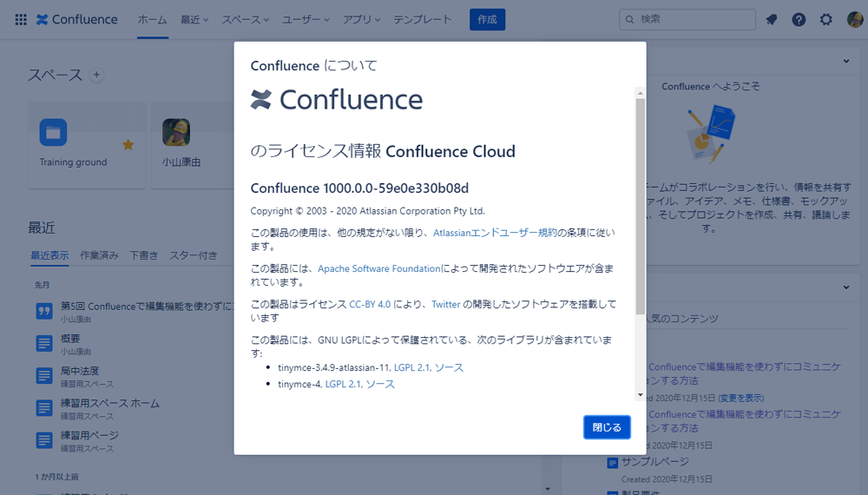Click the blog quote icon for 第5回 entry
Screen dimensions: 868x495
[x=44, y=311]
